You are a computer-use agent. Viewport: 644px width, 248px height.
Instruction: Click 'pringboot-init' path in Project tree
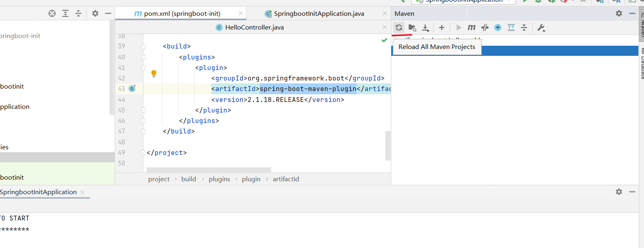click(x=20, y=36)
